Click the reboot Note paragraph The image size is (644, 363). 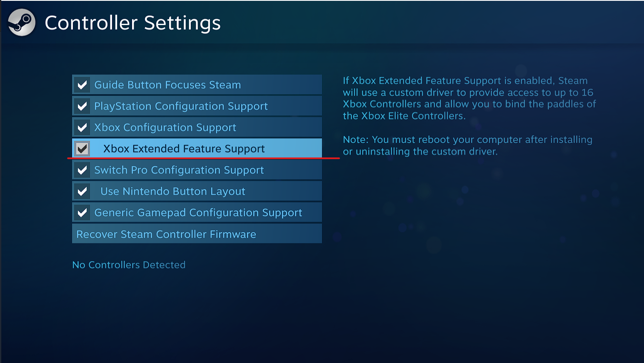pos(467,145)
